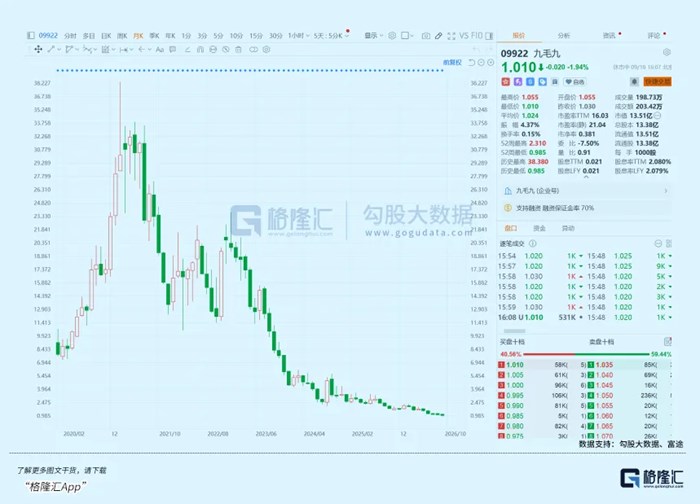The image size is (700, 504).
Task: Toggle the right side panel icon
Action: [490, 36]
